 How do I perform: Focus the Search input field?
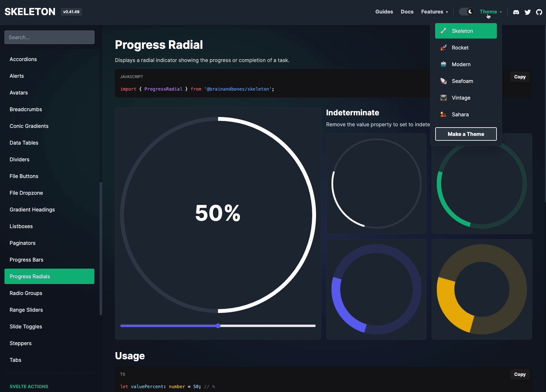point(49,37)
